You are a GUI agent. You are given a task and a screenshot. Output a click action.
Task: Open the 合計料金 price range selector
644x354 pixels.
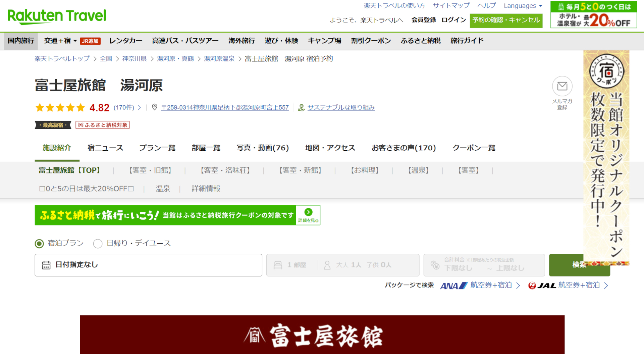[x=484, y=265]
